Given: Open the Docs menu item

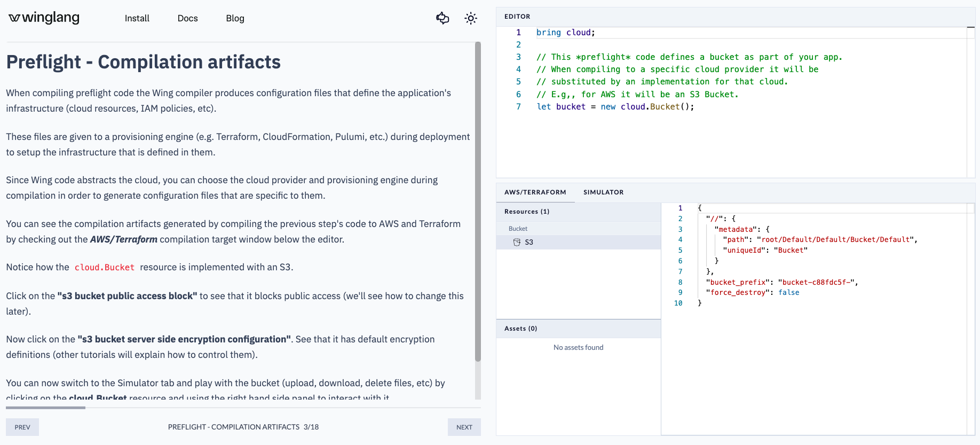Looking at the screenshot, I should tap(187, 18).
